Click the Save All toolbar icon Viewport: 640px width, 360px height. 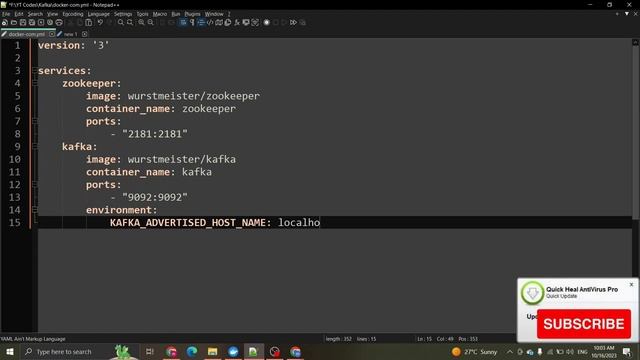point(32,22)
